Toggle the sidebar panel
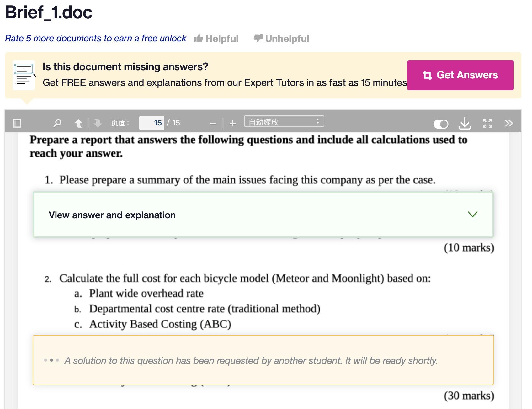 [17, 123]
